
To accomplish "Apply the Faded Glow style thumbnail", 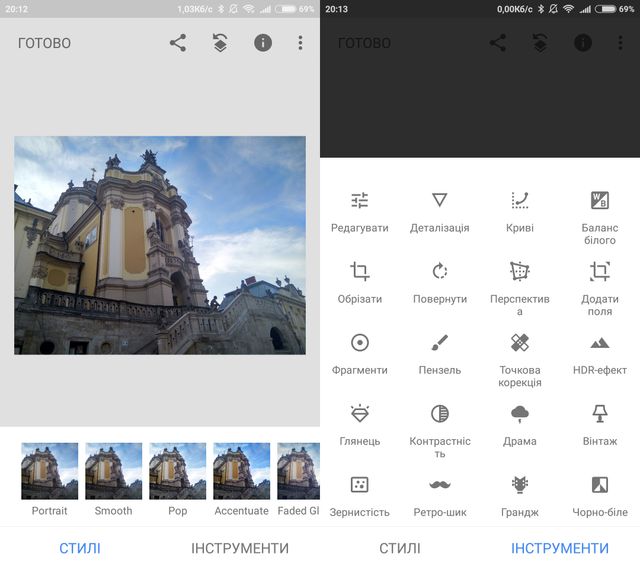I will (298, 471).
